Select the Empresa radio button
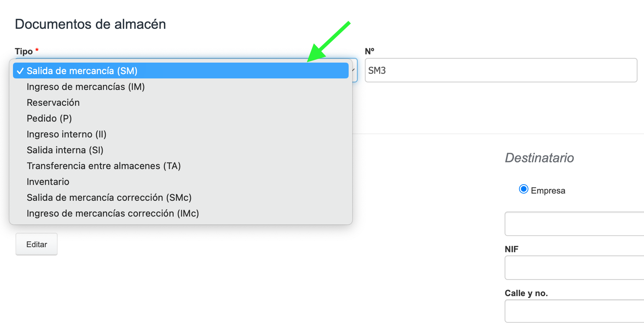644x331 pixels. pos(523,189)
